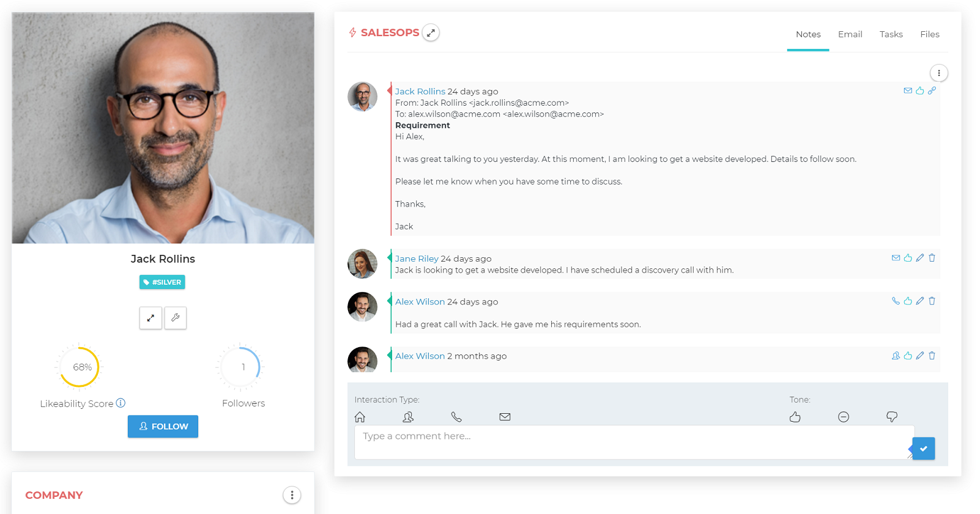Image resolution: width=980 pixels, height=514 pixels.
Task: Like Alex Wilson's 24-days-ago note
Action: (908, 301)
